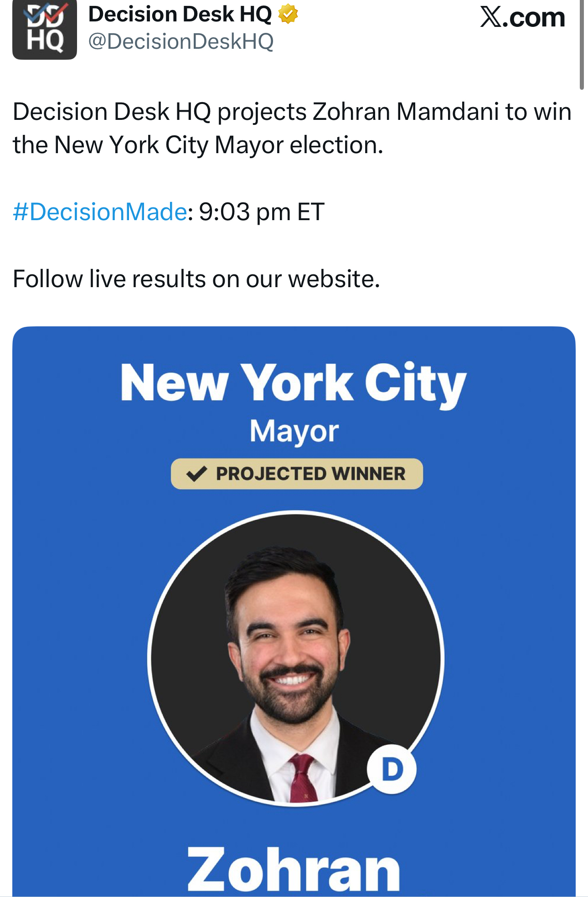
Task: Click the 'Mayor' subtitle on the card
Action: point(294,431)
